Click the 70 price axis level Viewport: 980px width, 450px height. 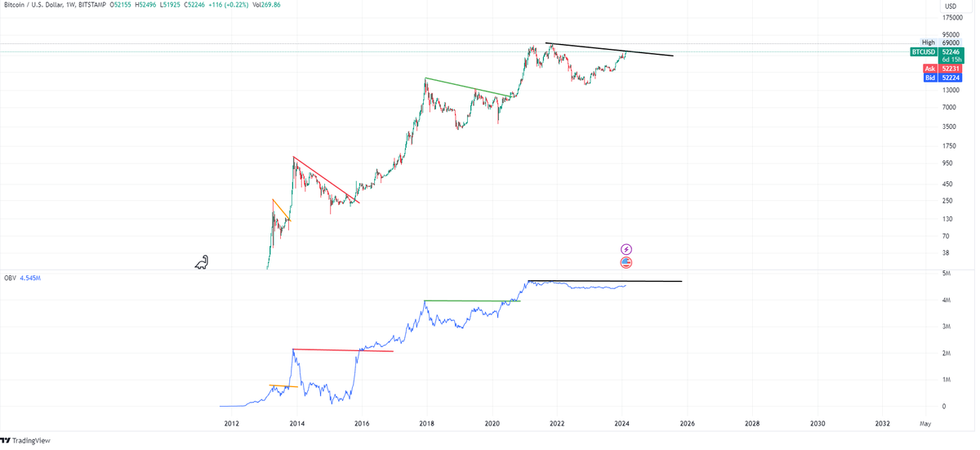(x=946, y=236)
